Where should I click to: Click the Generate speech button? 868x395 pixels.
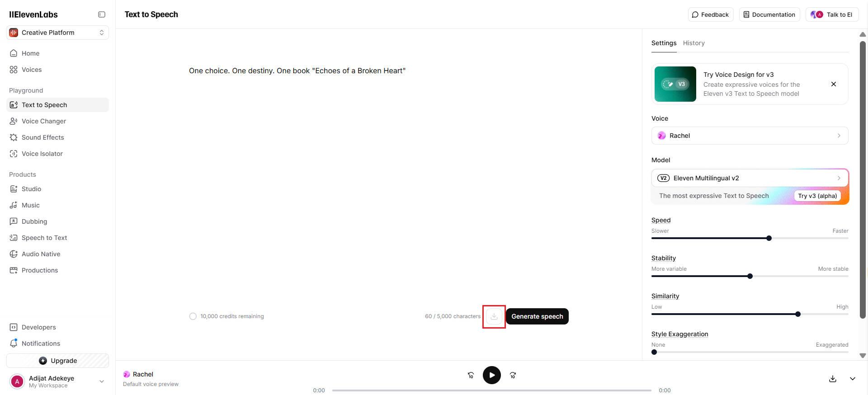coord(537,316)
